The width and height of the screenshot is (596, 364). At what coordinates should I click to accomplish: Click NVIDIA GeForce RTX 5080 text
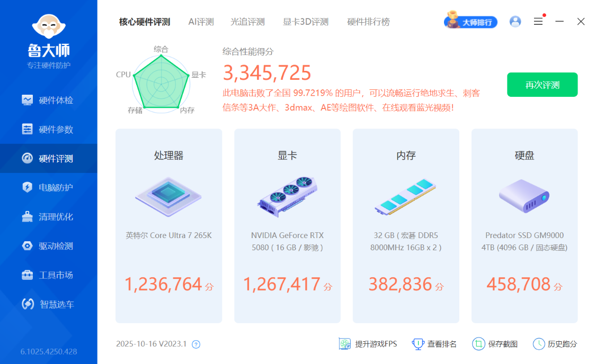(x=287, y=241)
